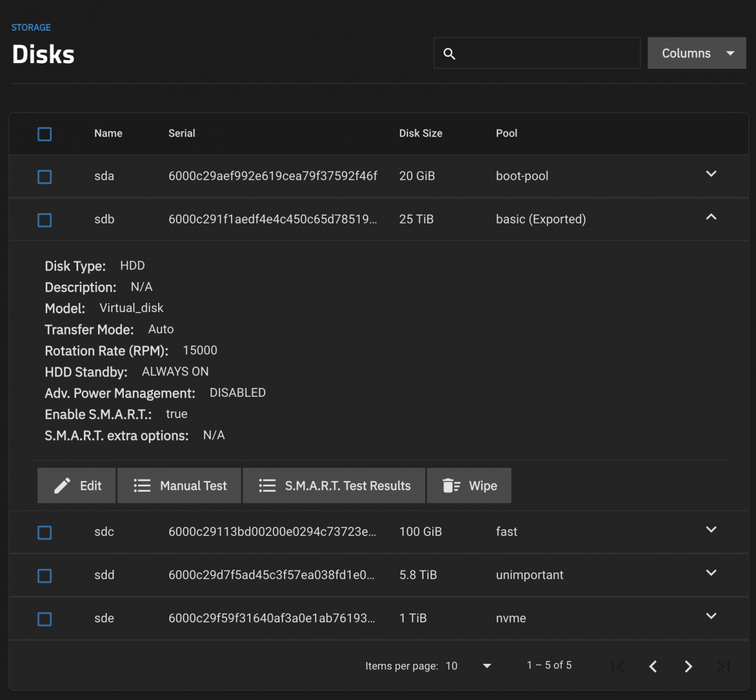Expand details for disk sde
This screenshot has width=756, height=700.
[x=711, y=616]
